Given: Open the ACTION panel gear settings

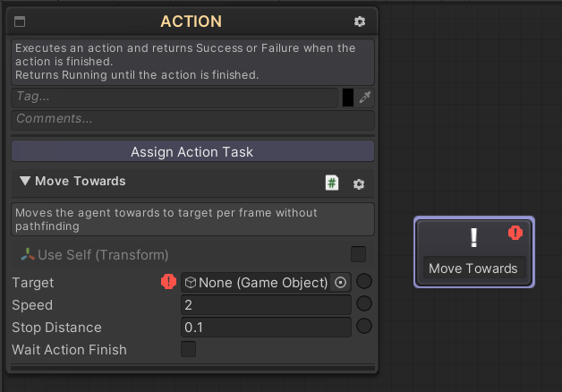Looking at the screenshot, I should tap(360, 21).
